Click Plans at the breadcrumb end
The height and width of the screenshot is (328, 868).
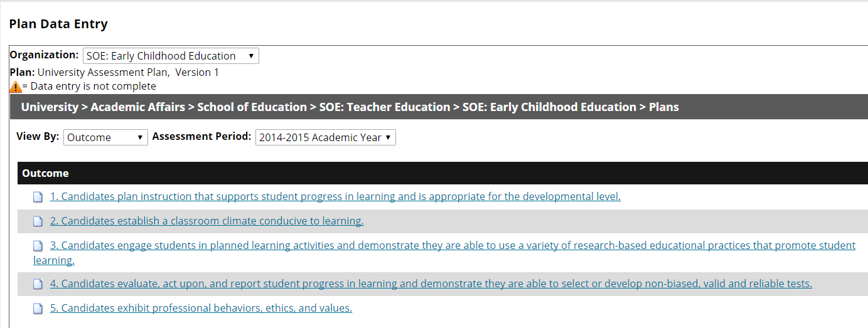click(x=664, y=107)
